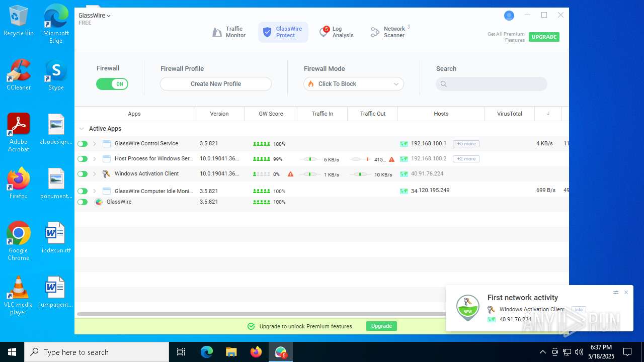Click Traffic In graph for Host Process row

pos(310,159)
